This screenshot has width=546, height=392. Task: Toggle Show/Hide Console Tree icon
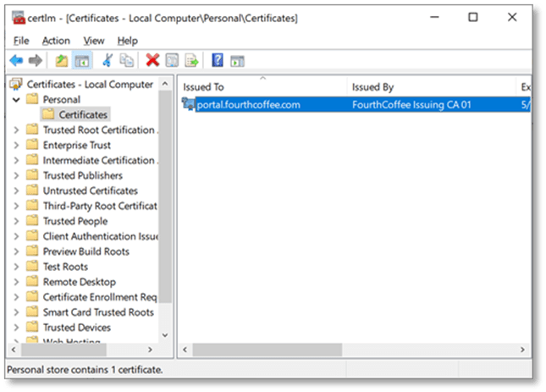pos(81,61)
